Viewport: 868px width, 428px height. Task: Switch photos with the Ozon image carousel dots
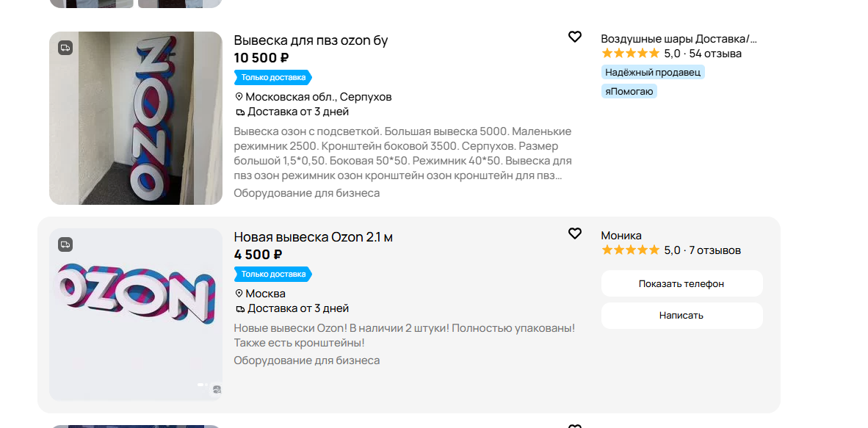(203, 384)
